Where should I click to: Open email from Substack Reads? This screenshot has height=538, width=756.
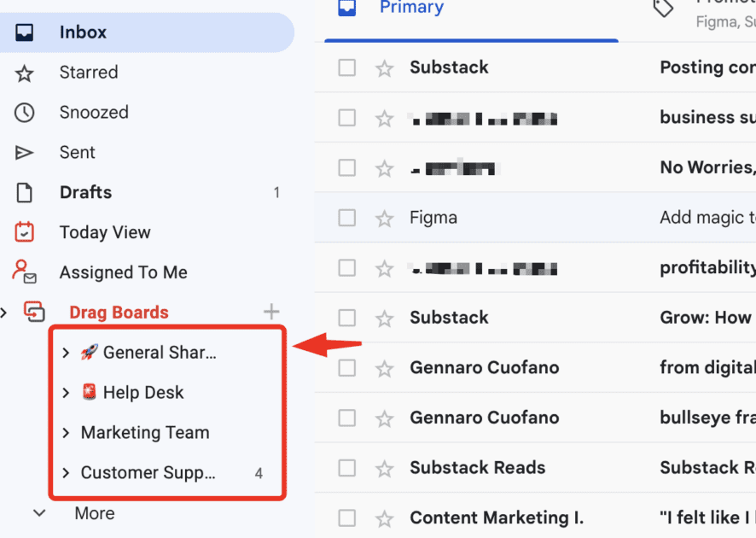coord(535,468)
